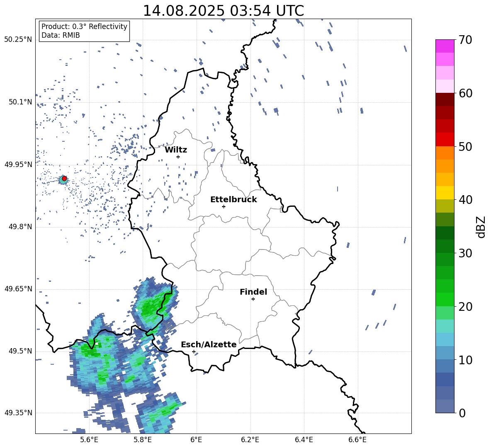Click the cyan-blue band just above 10 dBZ
491x448 pixels.
pos(445,353)
